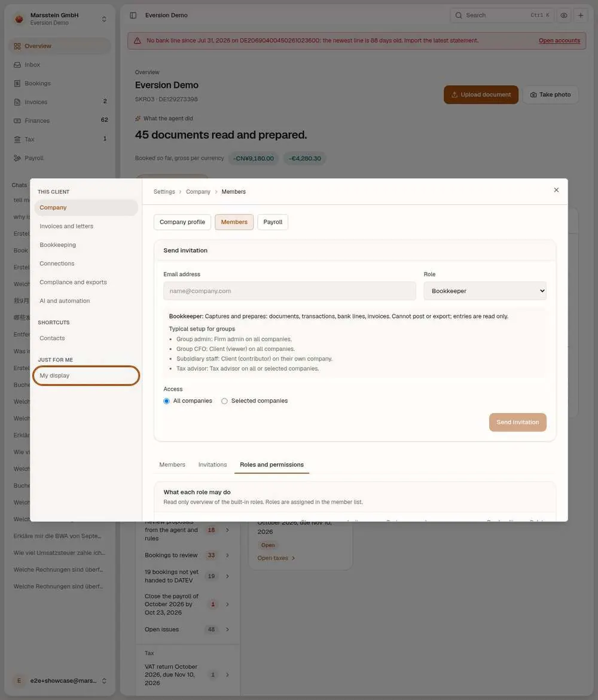
Task: Click the Marsstein GmbH company logo
Action: click(x=19, y=19)
